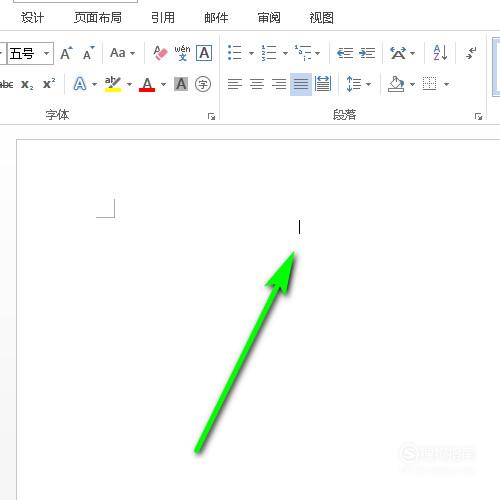This screenshot has width=500, height=500.
Task: Toggle superscript x² formatting
Action: (49, 84)
